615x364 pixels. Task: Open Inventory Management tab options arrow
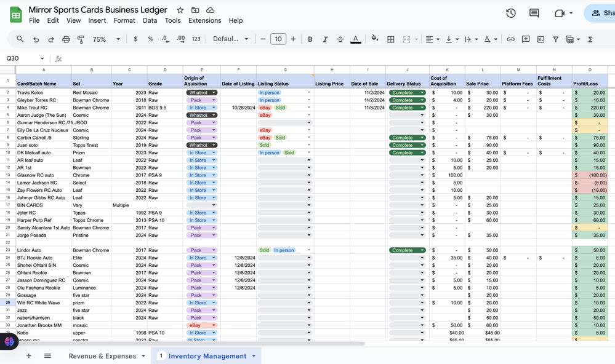pos(254,356)
